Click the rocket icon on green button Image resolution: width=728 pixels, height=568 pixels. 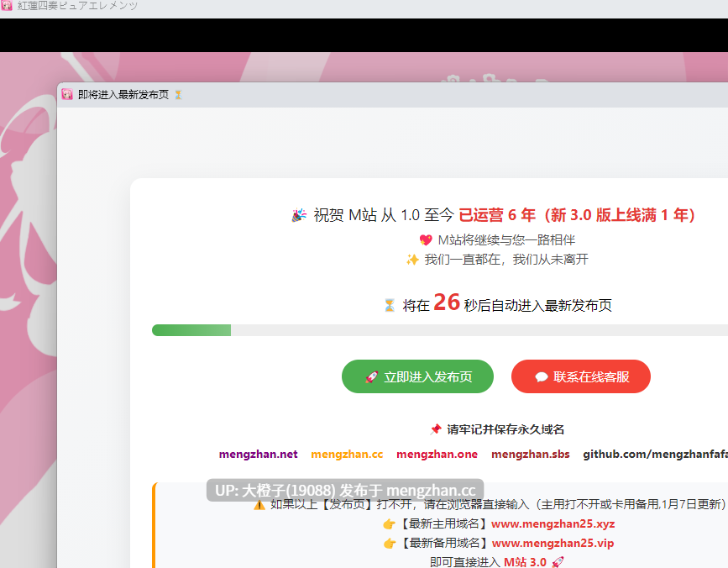[x=371, y=376]
